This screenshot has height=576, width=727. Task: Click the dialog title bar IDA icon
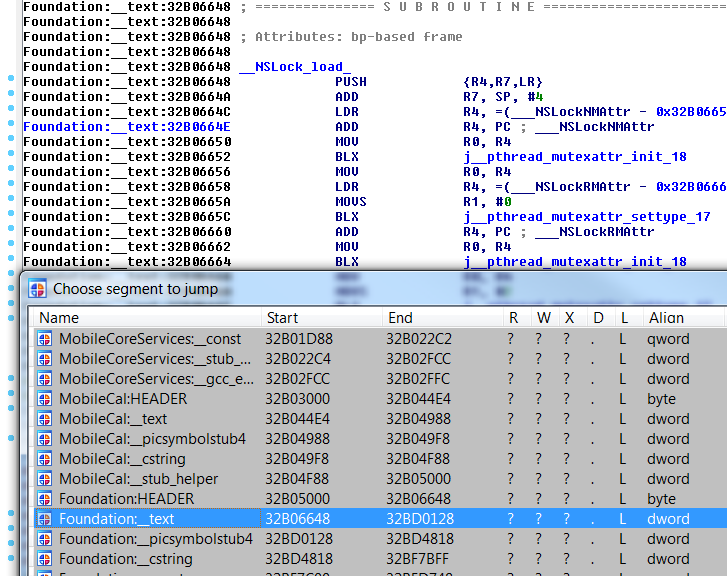[x=38, y=288]
